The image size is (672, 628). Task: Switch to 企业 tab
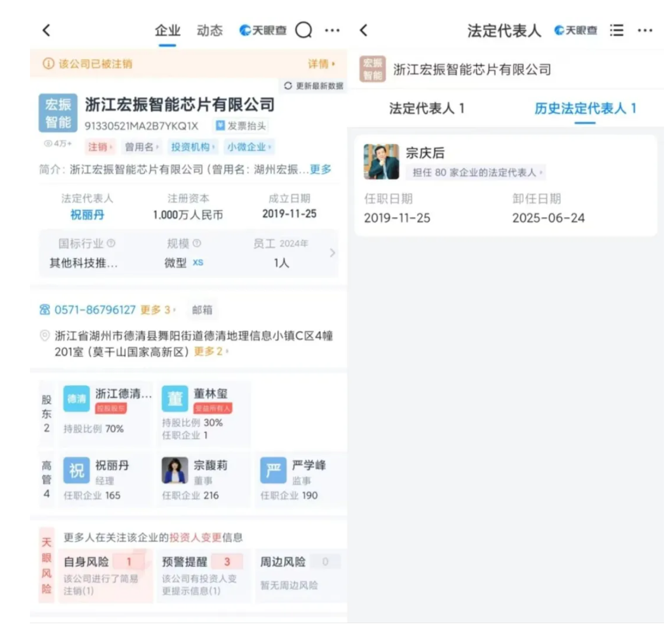coord(167,31)
